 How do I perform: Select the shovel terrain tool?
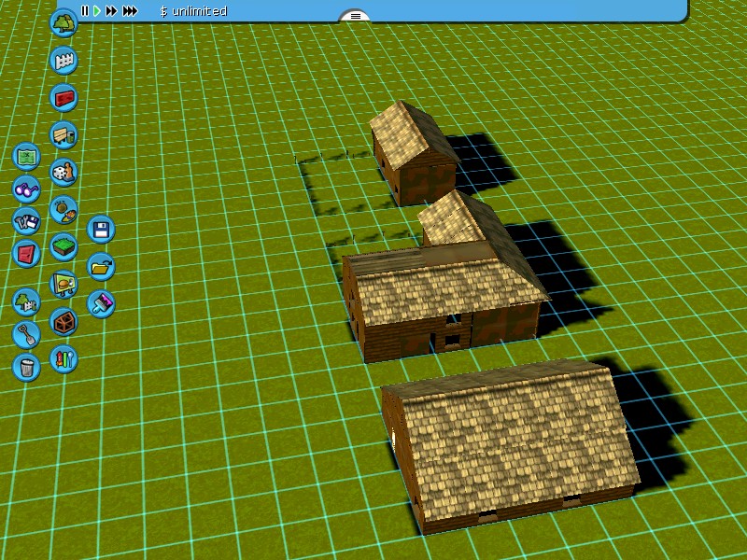click(26, 333)
